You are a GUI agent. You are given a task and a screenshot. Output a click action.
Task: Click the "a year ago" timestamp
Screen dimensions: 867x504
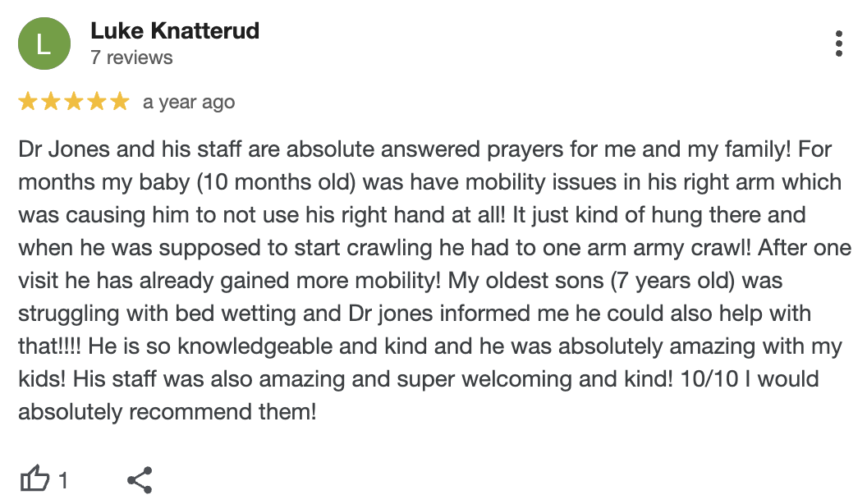coord(188,103)
